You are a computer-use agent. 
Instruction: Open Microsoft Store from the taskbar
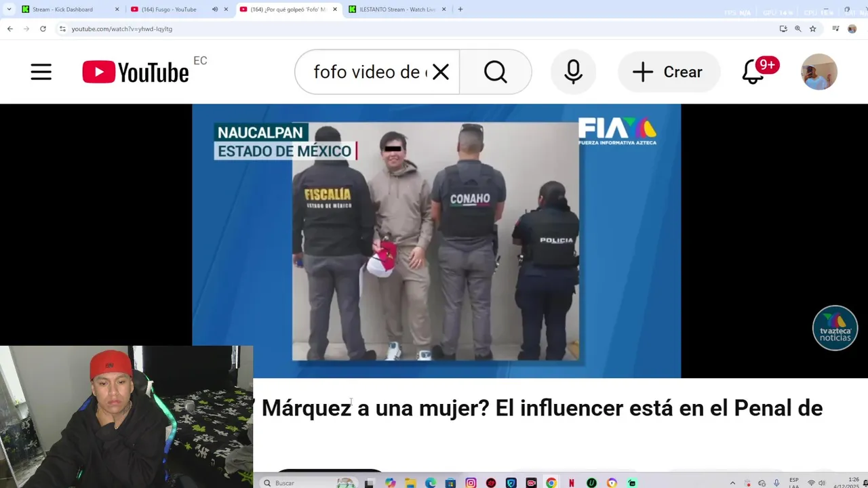(x=450, y=483)
